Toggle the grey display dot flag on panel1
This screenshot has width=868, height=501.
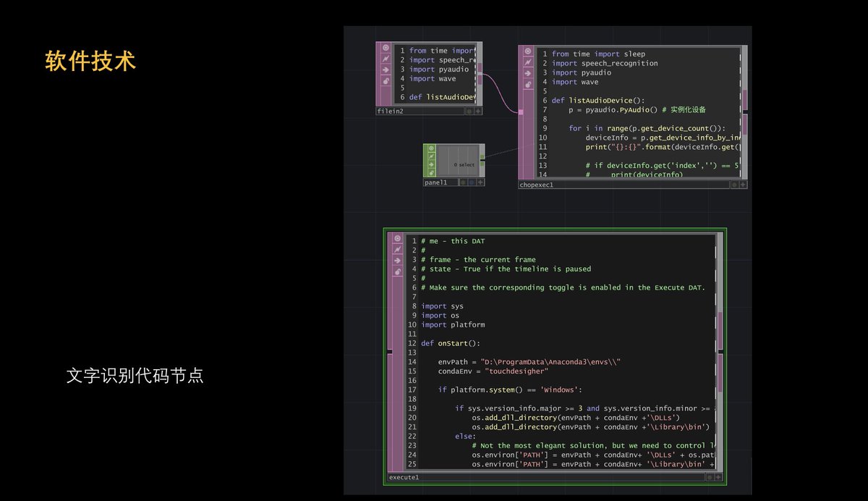tap(463, 182)
